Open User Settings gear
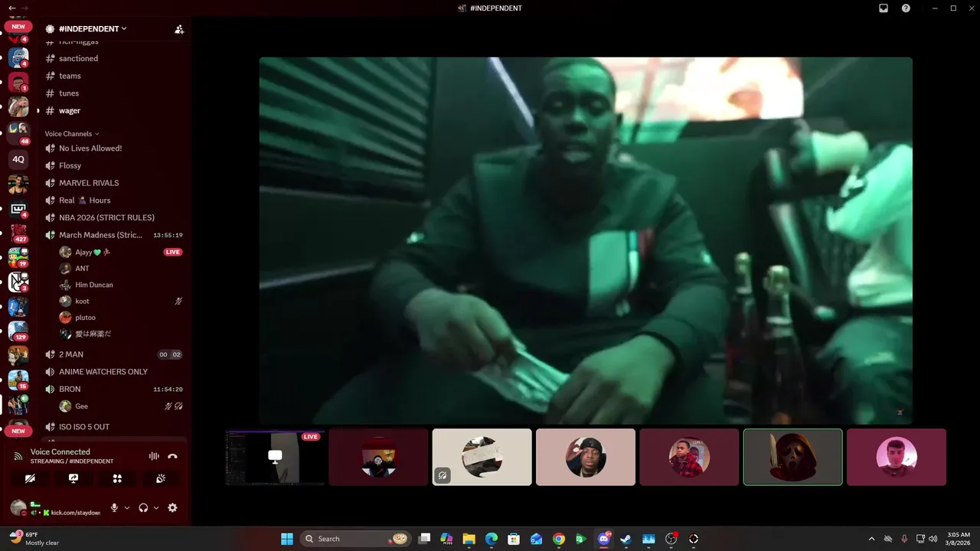The width and height of the screenshot is (980, 551). [172, 507]
